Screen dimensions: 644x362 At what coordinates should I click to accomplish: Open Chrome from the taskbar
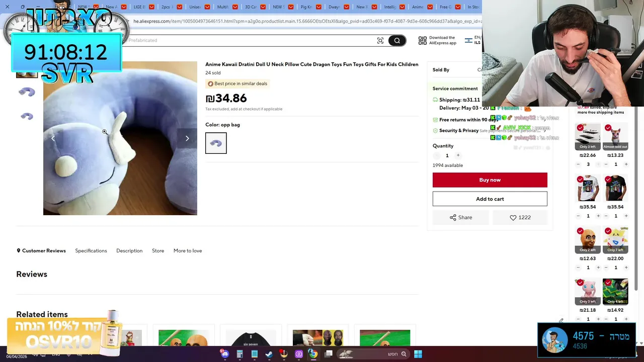(313, 354)
